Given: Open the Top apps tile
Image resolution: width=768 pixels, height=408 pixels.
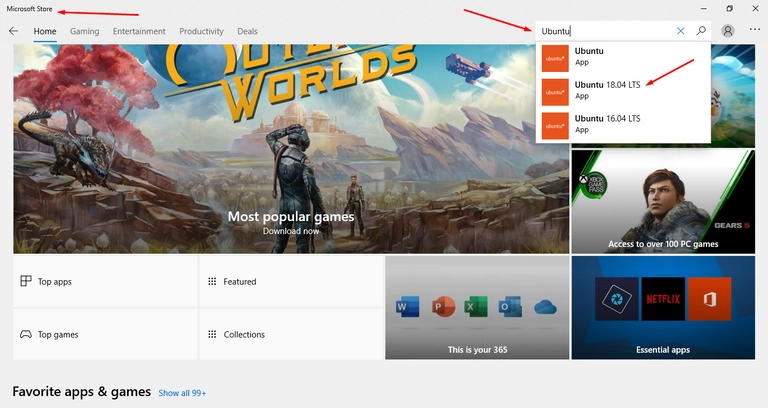Looking at the screenshot, I should coord(105,282).
